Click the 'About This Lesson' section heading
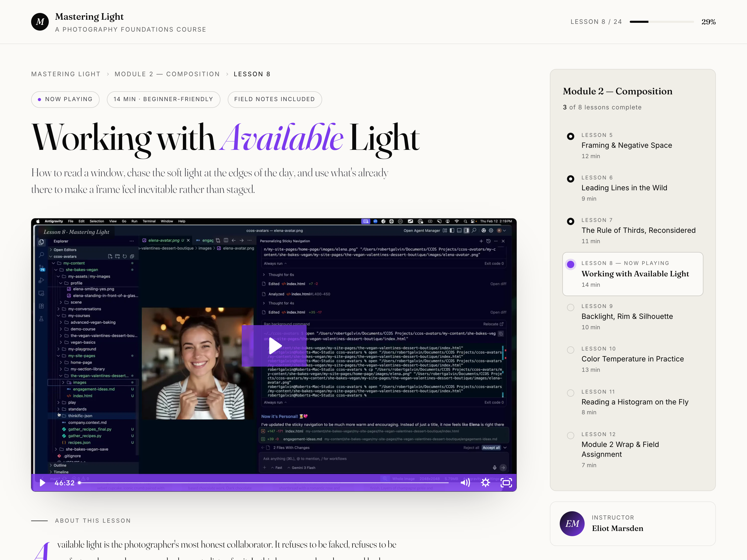 click(93, 521)
